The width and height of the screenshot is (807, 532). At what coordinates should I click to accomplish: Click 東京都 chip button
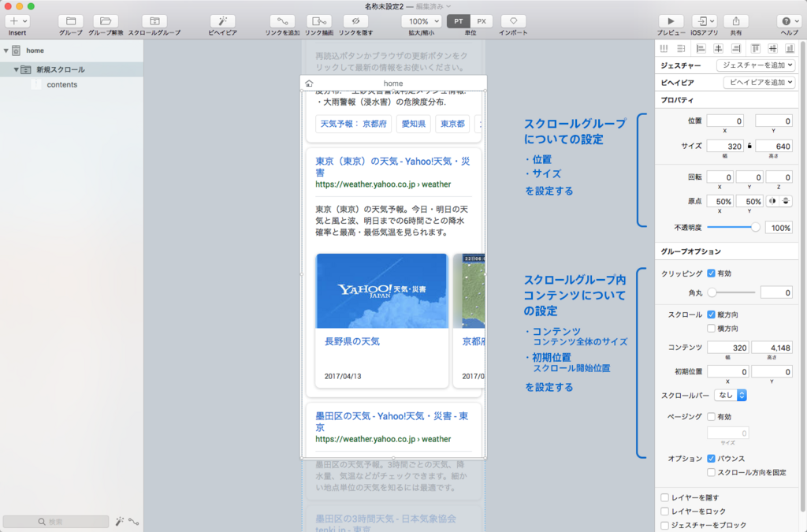coord(453,124)
